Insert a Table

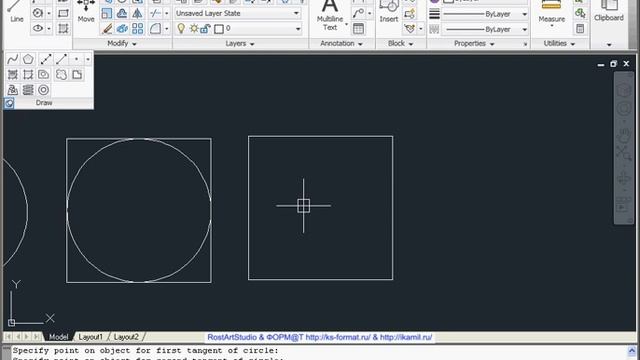(358, 29)
